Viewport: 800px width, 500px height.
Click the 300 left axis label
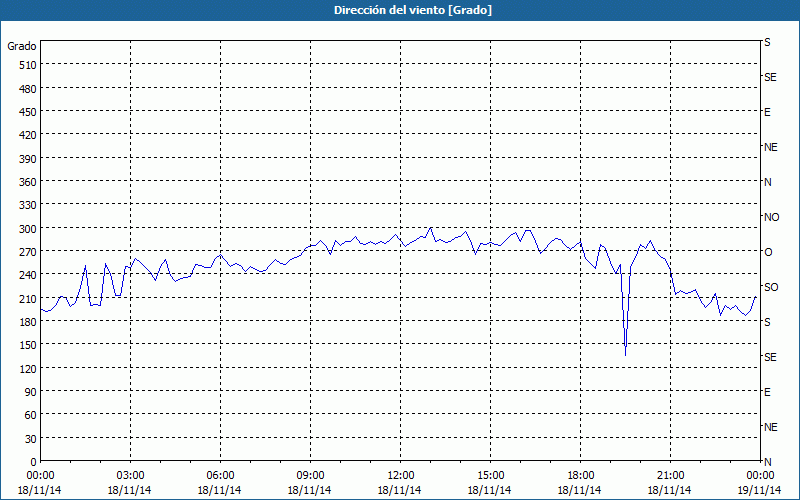tap(28, 229)
